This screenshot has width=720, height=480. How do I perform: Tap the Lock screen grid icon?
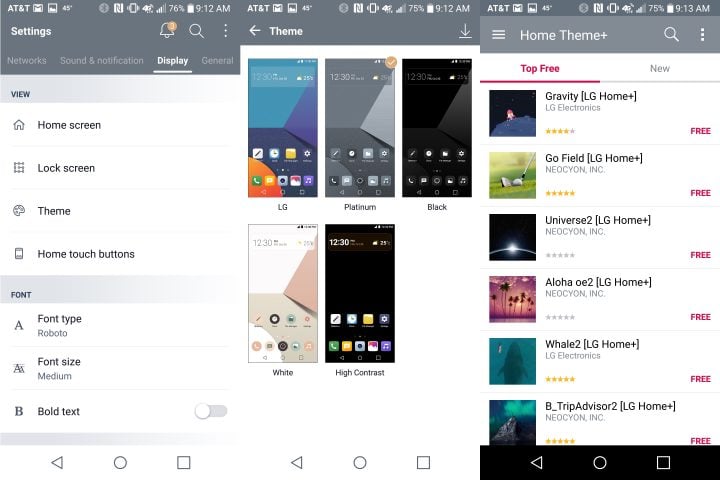click(x=19, y=168)
